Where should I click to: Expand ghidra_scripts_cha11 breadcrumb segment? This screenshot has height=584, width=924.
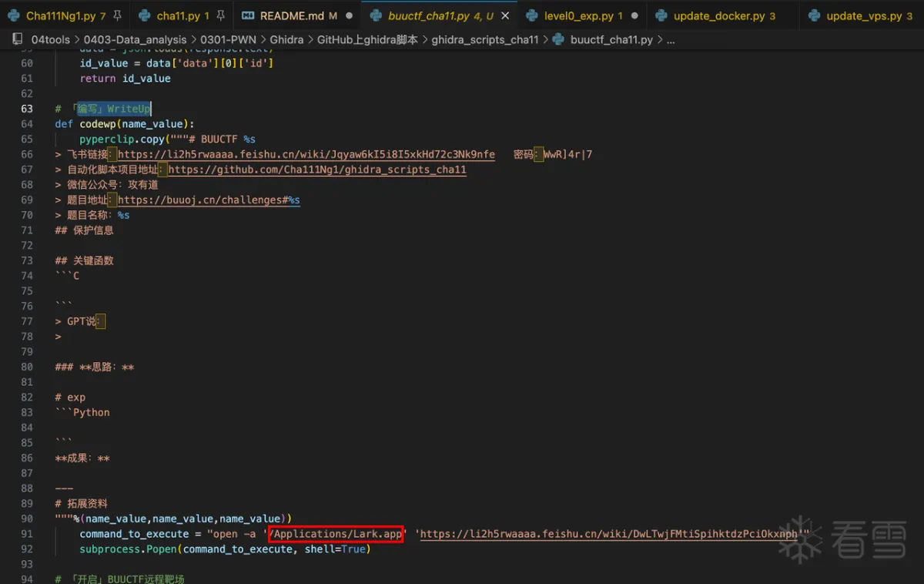click(x=484, y=39)
